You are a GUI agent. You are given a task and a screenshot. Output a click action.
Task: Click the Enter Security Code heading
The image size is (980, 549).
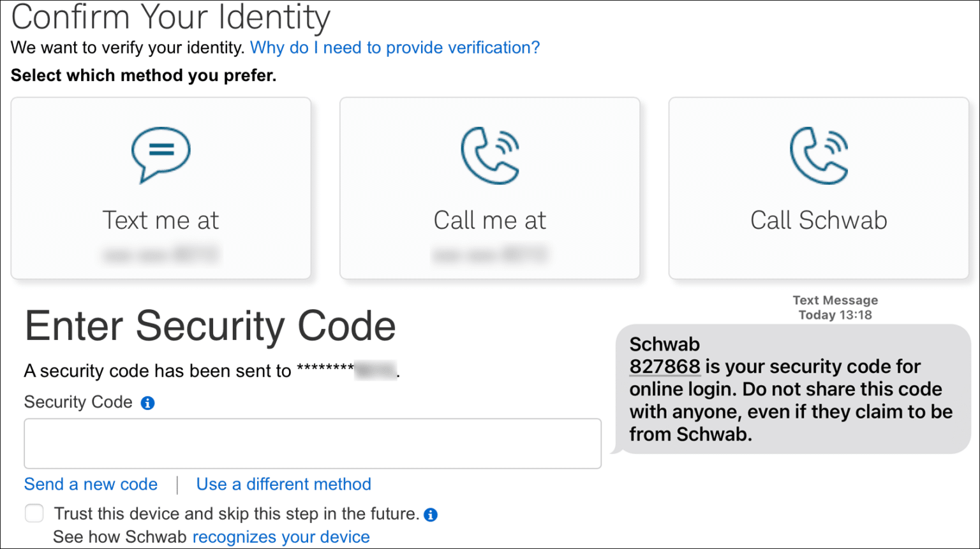tap(209, 326)
